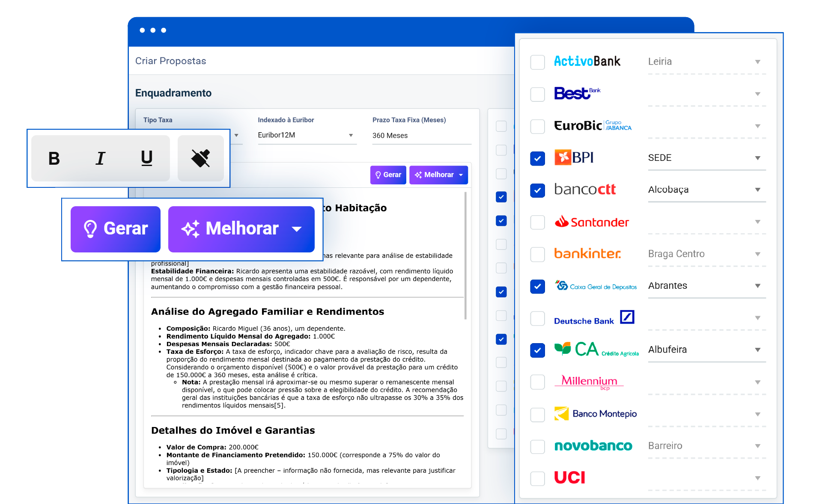Viewport: 822px width, 504px height.
Task: Toggle underline formatting in the enlarged toolbar
Action: [x=147, y=158]
